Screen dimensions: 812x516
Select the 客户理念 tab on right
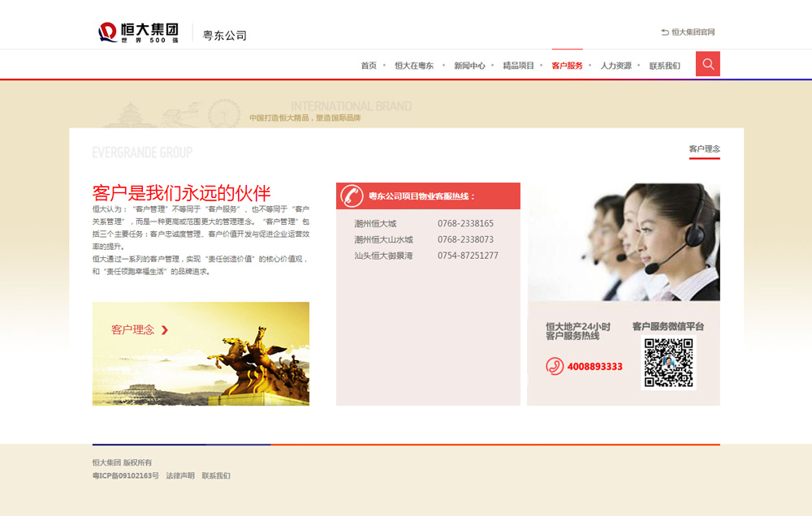(704, 149)
